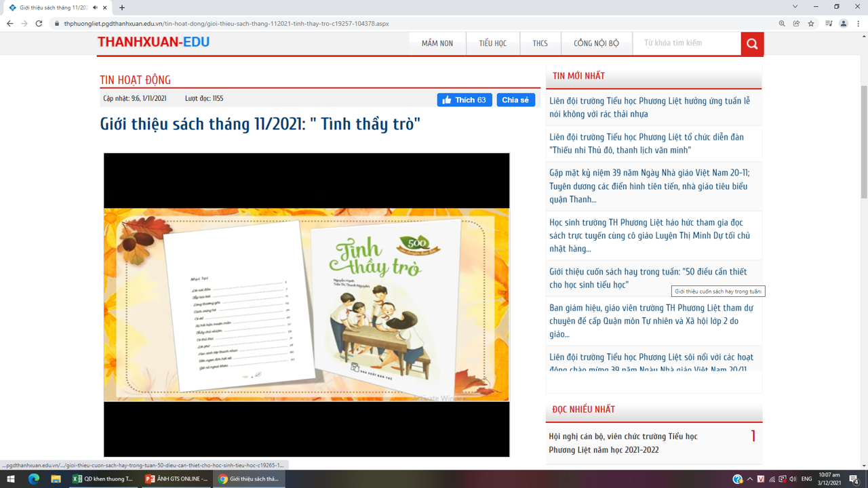Viewport: 868px width, 488px height.
Task: Click the Thích 63 like button
Action: (x=465, y=100)
